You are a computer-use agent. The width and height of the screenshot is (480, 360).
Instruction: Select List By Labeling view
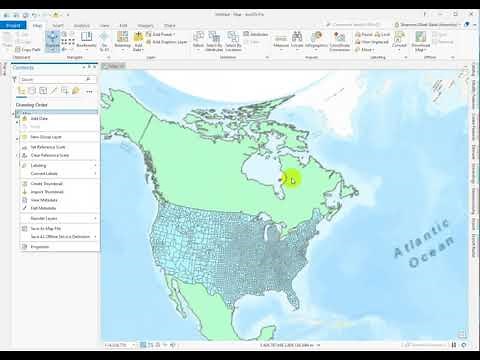(76, 91)
